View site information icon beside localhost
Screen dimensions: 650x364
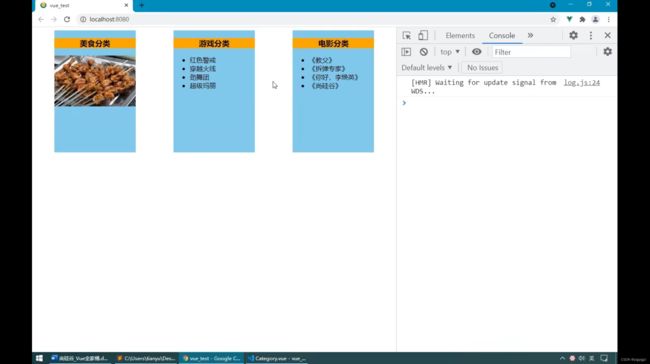[83, 19]
